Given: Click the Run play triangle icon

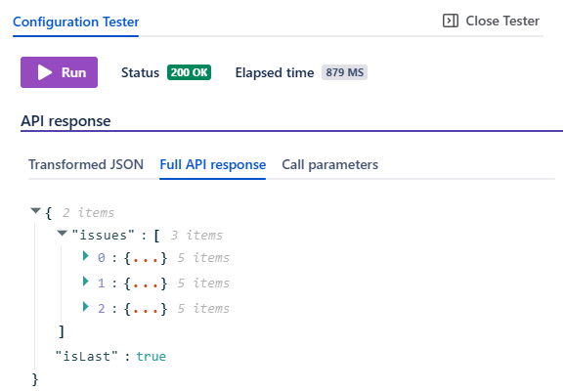Looking at the screenshot, I should click(x=45, y=72).
